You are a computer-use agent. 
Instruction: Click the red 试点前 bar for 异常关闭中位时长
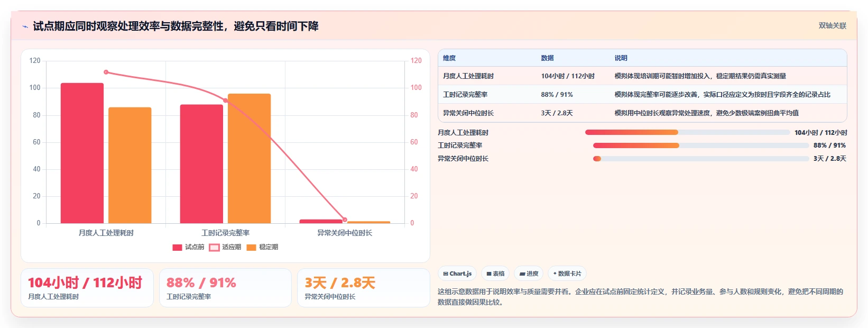(321, 221)
